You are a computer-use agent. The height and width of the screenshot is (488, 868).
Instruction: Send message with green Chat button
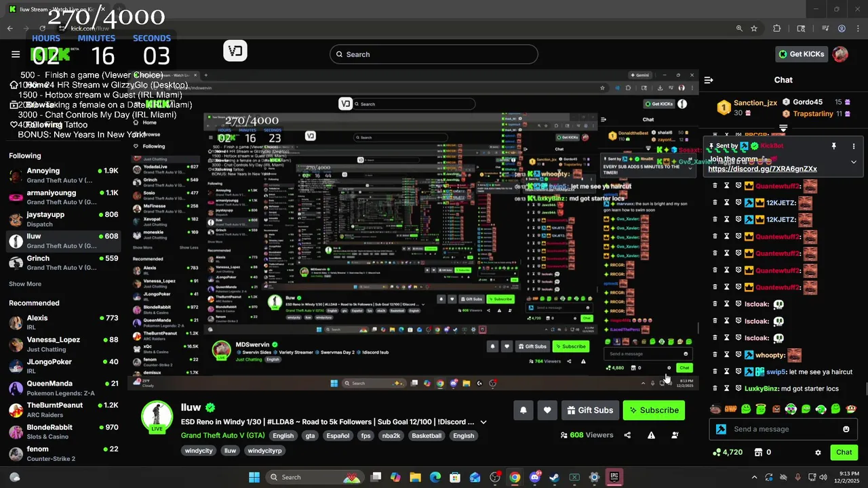844,452
